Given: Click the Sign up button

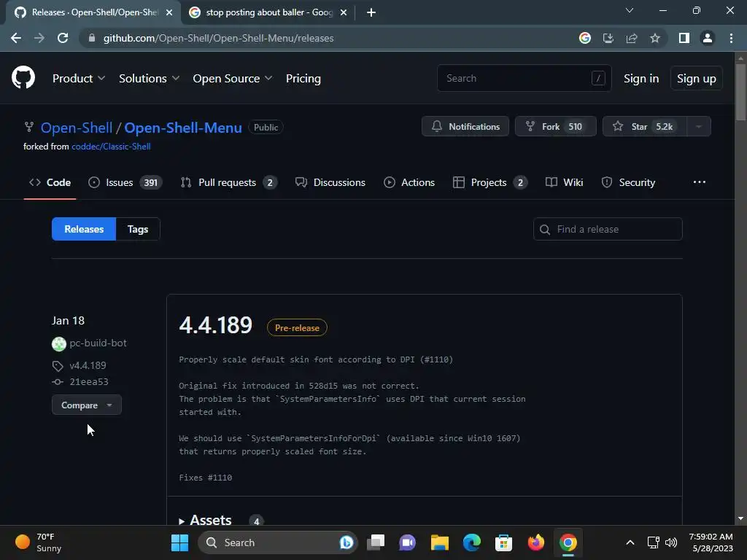Looking at the screenshot, I should (697, 78).
